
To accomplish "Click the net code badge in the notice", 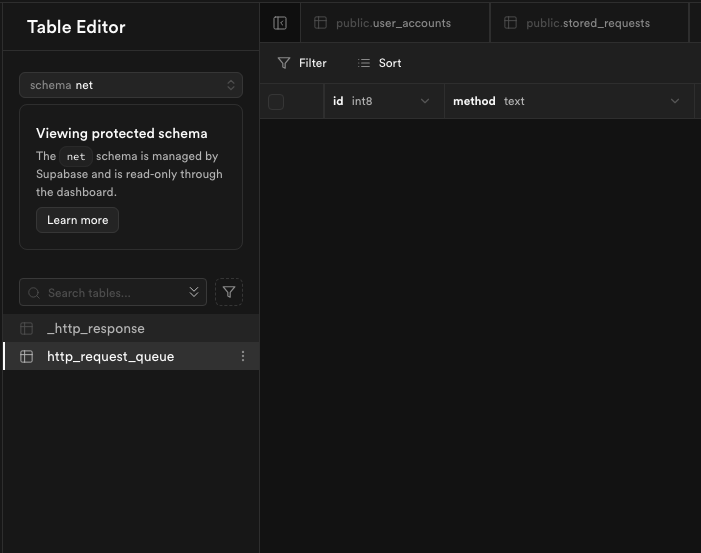I will [76, 156].
